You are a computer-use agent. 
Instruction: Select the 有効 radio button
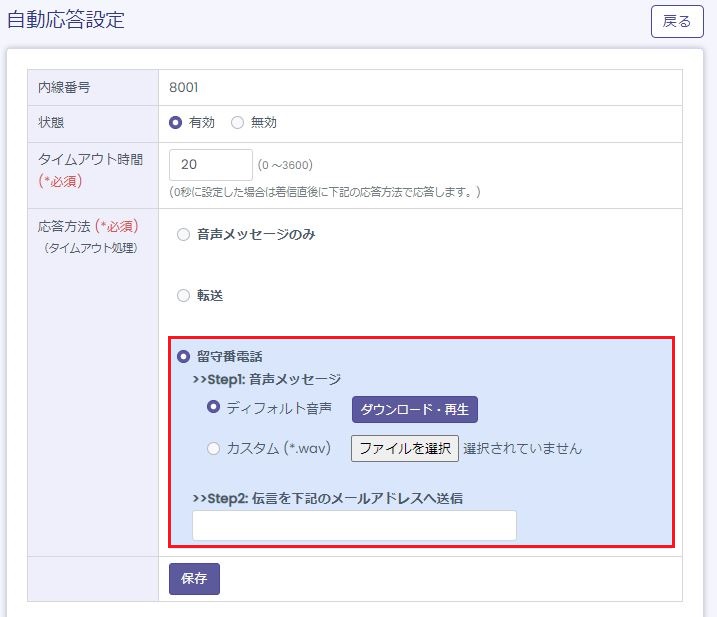point(176,123)
